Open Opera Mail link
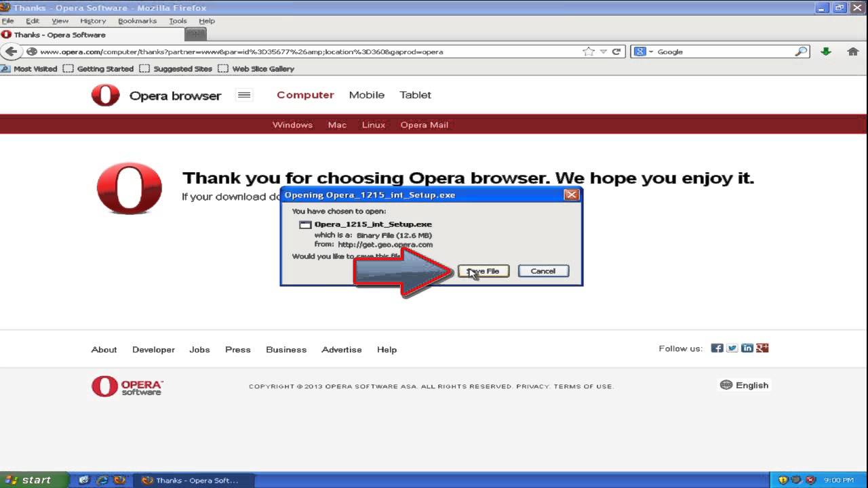868x488 pixels. coord(425,125)
